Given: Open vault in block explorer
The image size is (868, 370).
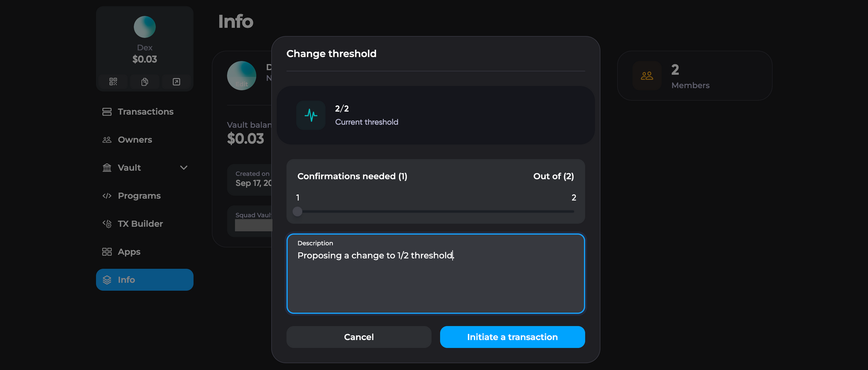Looking at the screenshot, I should click(177, 82).
